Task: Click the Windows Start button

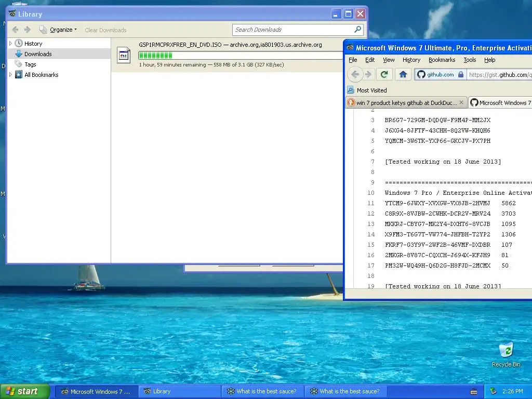Action: point(25,391)
